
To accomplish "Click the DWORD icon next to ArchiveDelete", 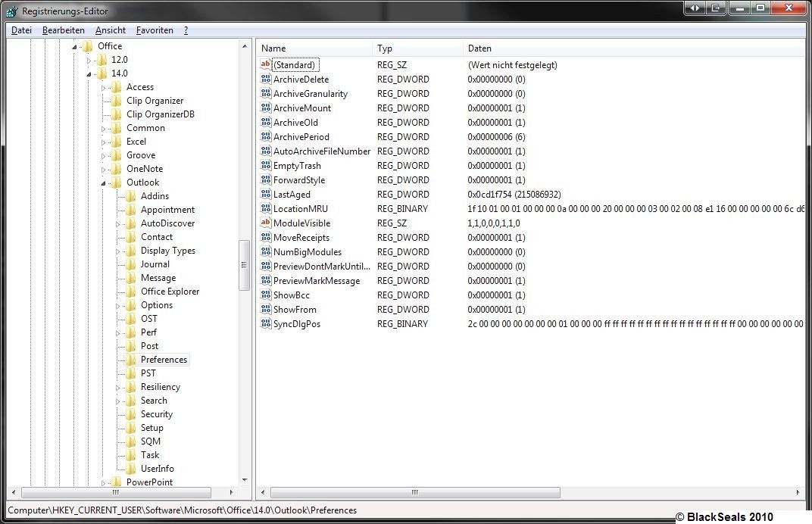I will (265, 80).
